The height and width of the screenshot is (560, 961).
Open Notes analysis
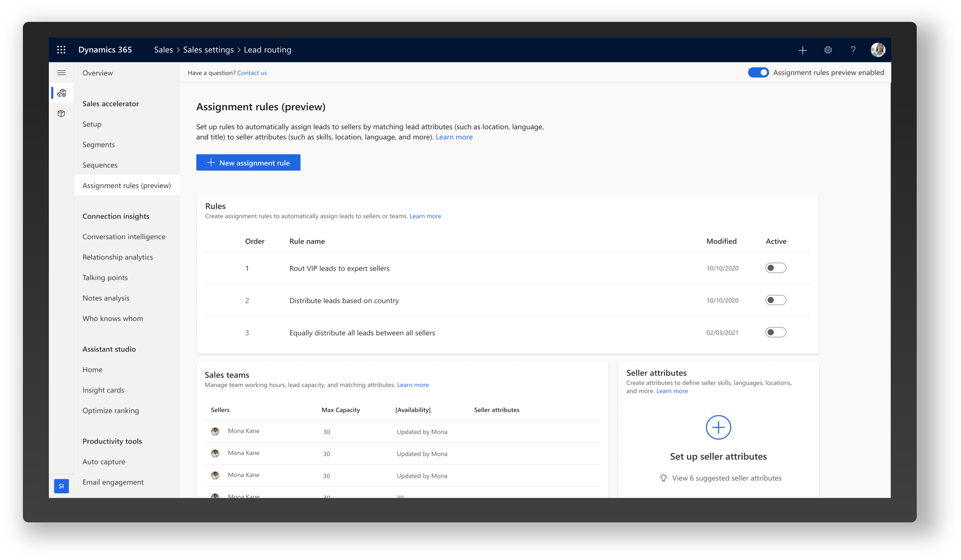(x=106, y=298)
